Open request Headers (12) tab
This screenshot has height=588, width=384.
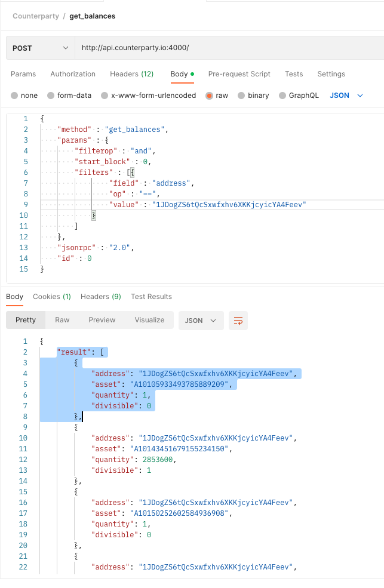131,74
